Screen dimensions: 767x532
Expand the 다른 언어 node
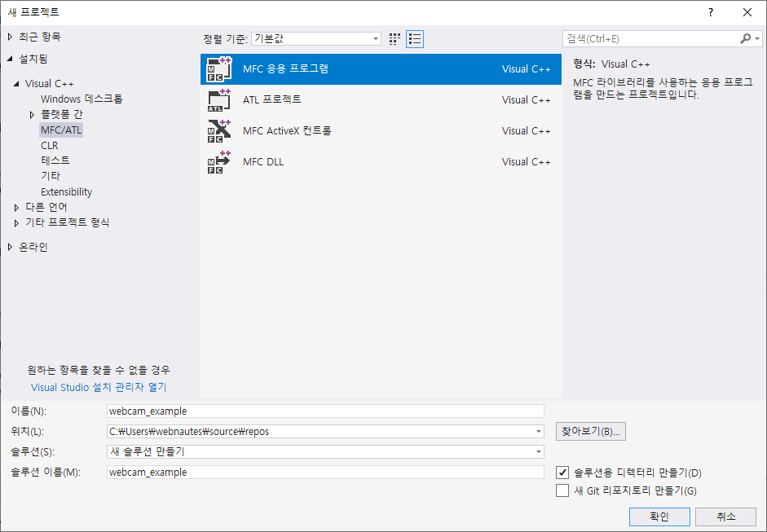16,208
